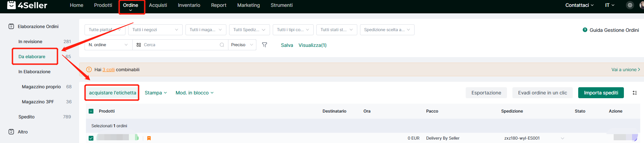This screenshot has width=644, height=143.
Task: Click the guide help icon near Guida Gestione Ordini
Action: coord(585,30)
